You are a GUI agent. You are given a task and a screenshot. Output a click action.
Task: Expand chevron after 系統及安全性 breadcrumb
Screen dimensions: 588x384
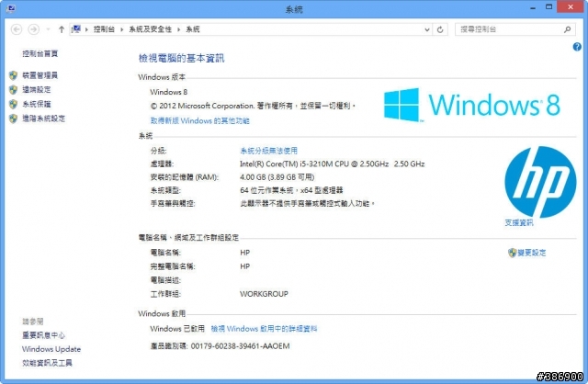tap(178, 29)
